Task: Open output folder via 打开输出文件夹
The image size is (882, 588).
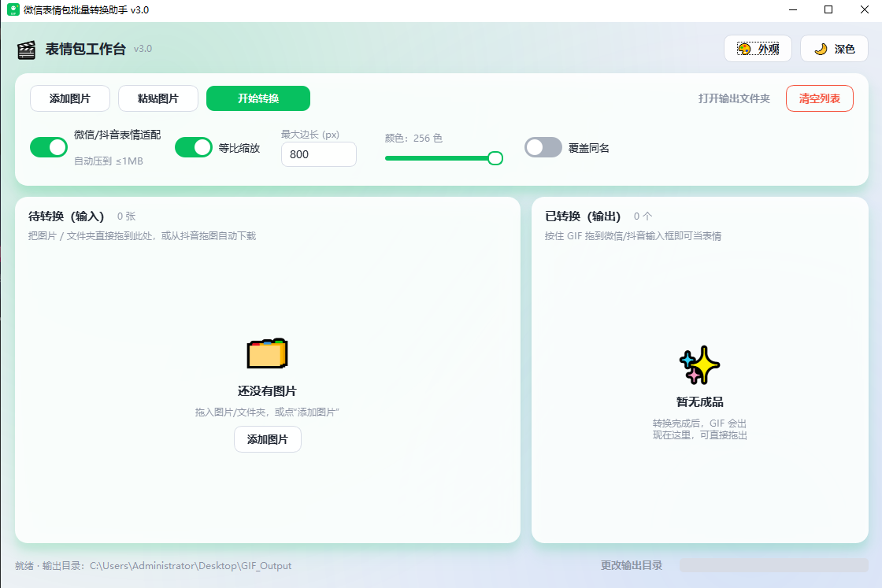Action: (734, 98)
